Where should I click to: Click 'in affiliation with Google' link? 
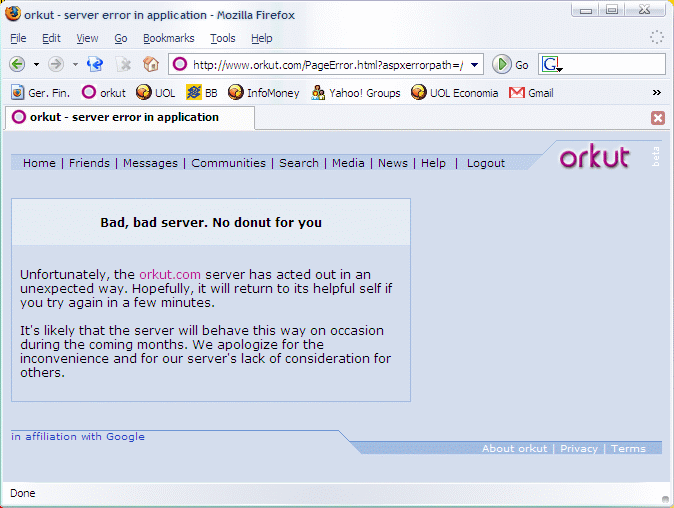[78, 437]
